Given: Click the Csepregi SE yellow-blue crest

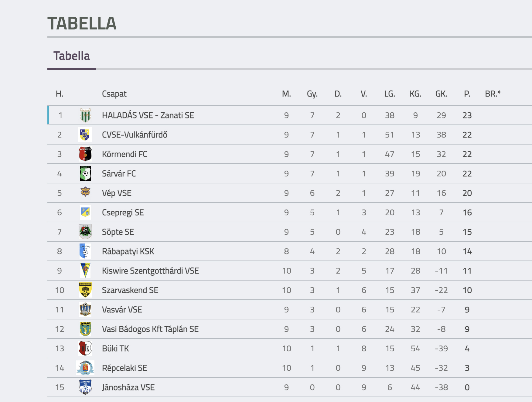Looking at the screenshot, I should 85,212.
